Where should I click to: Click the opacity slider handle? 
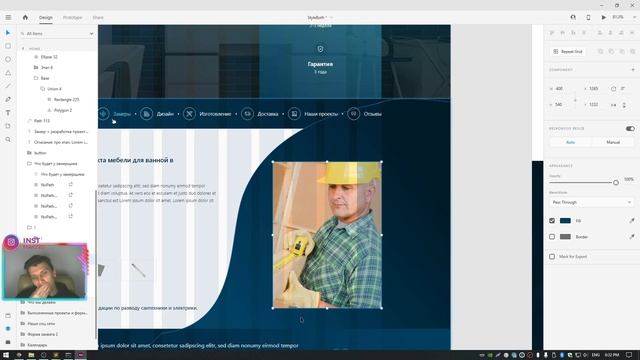point(616,183)
